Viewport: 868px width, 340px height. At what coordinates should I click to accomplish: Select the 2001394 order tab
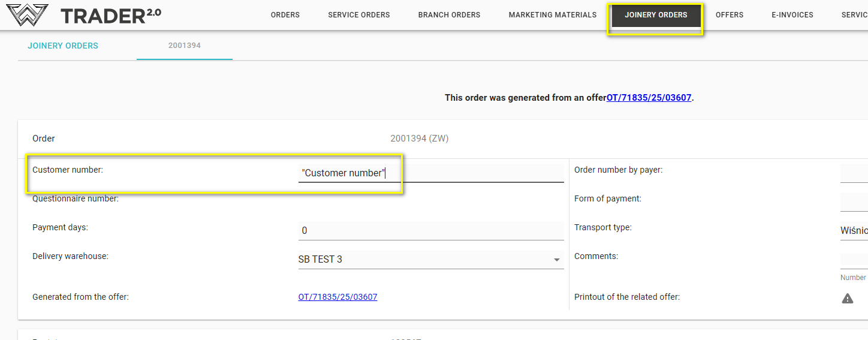point(184,46)
